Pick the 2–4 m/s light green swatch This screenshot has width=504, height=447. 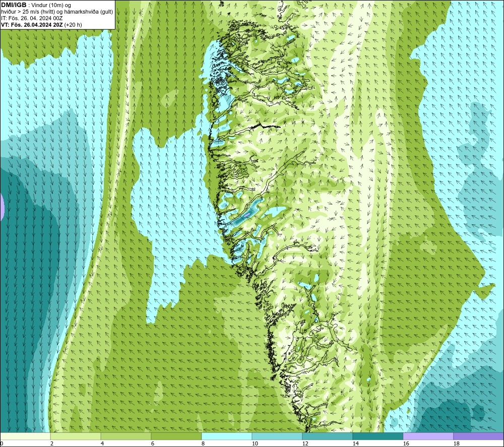coord(76,436)
